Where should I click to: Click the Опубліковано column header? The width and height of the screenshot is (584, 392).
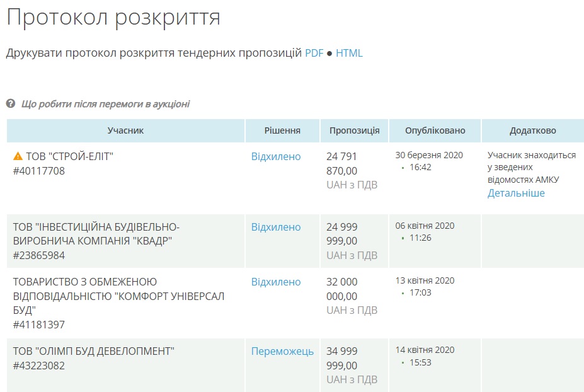[x=435, y=131]
